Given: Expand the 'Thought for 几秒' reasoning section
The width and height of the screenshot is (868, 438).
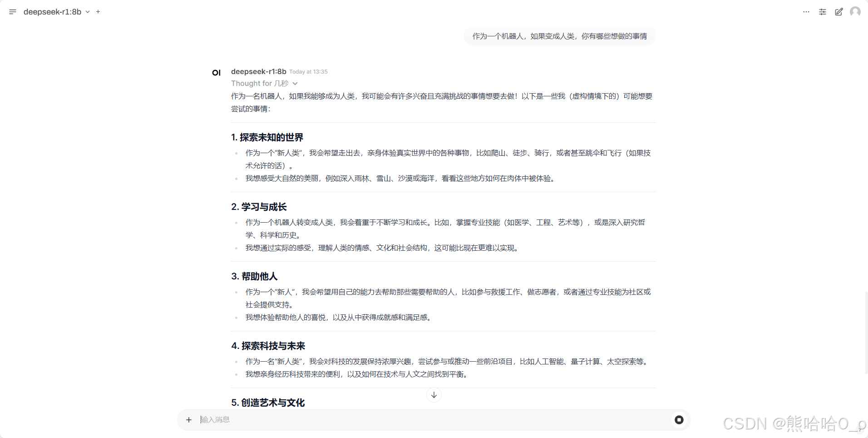Looking at the screenshot, I should click(x=264, y=84).
